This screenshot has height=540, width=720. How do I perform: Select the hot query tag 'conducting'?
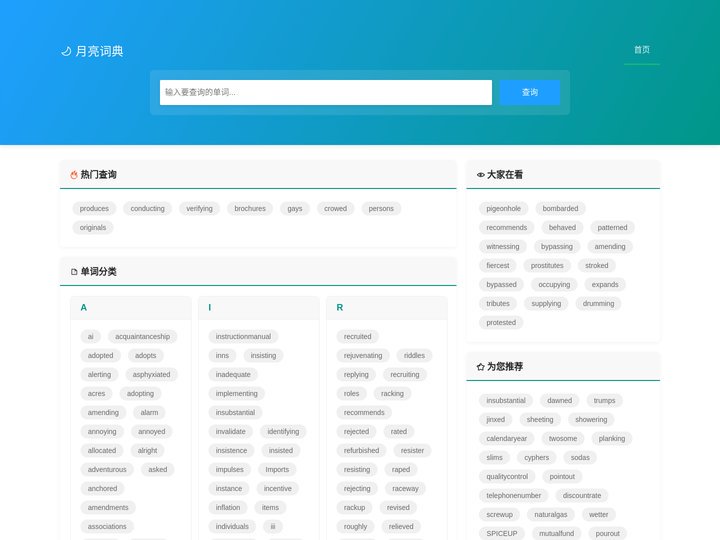[x=147, y=208]
